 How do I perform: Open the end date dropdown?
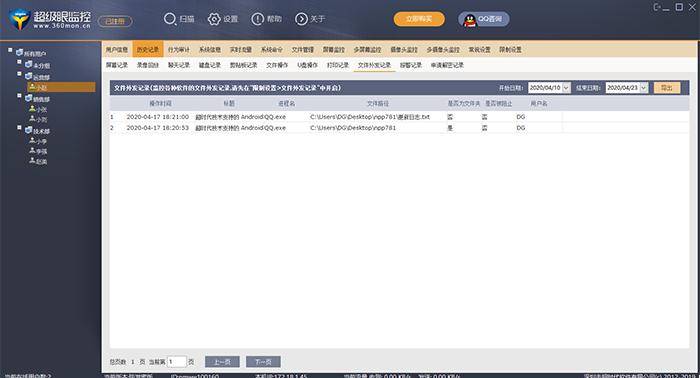pos(644,87)
